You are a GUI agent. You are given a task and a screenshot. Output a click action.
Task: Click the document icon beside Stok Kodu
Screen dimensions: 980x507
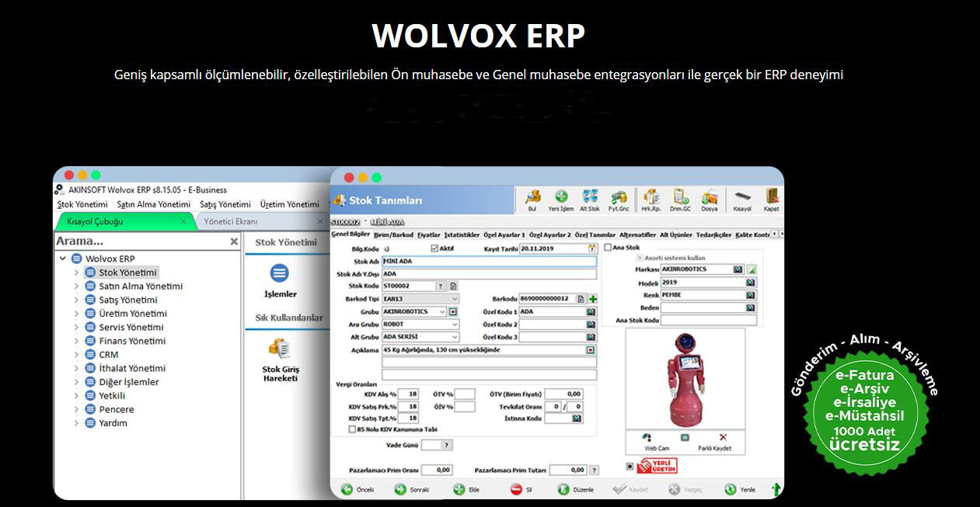tap(454, 286)
